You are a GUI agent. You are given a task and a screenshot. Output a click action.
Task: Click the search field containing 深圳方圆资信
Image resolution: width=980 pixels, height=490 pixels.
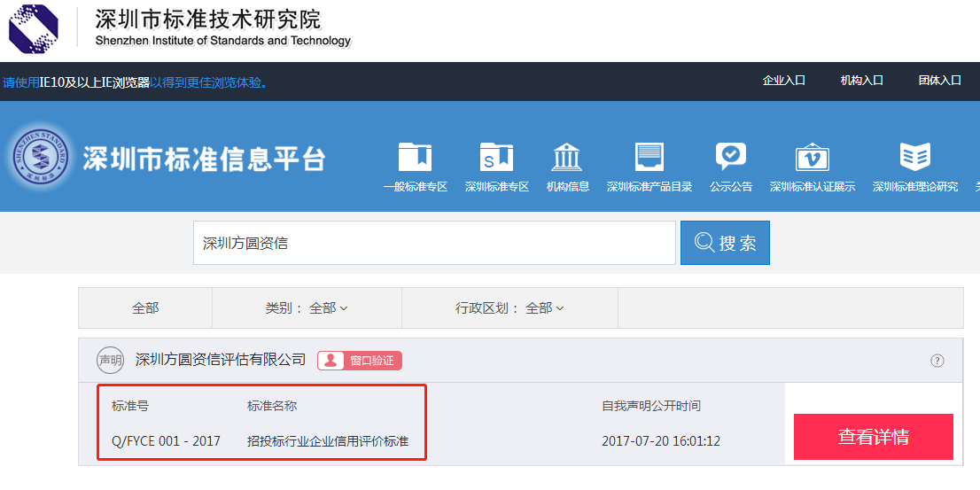coord(434,243)
